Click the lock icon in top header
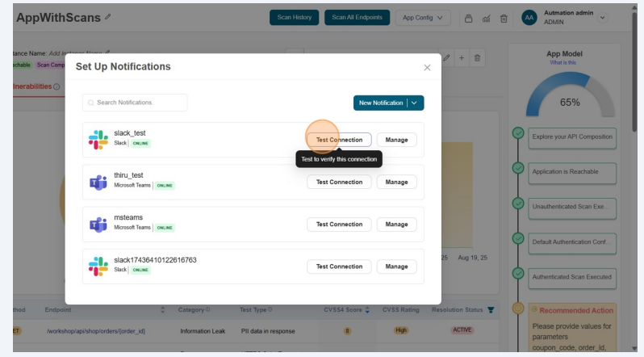Viewport: 644px width, 357px height. (x=467, y=18)
